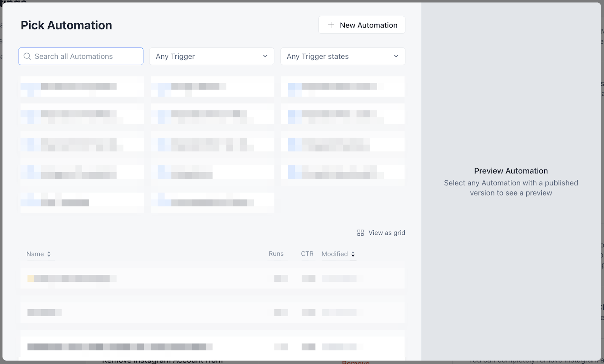Screen dimensions: 604x364
Task: Sort automations by the CTR column header
Action: [307, 254]
